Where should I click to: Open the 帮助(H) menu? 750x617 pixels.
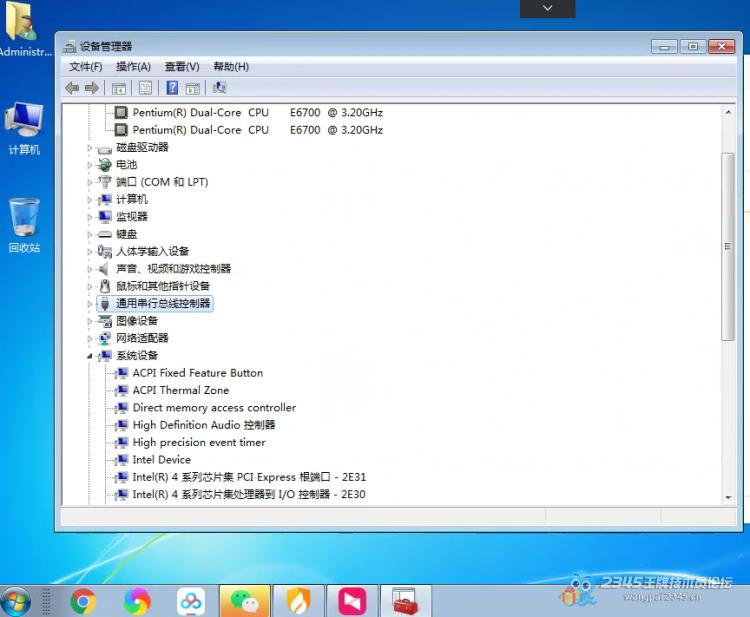point(231,66)
